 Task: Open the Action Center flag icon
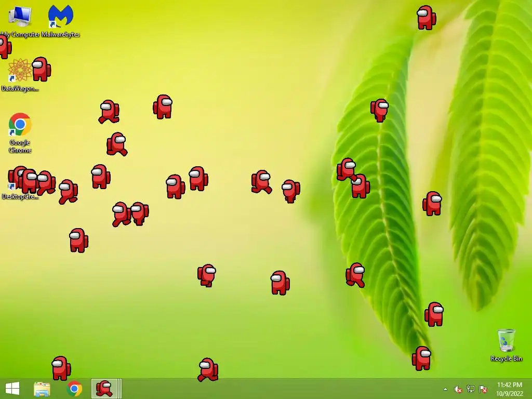pyautogui.click(x=483, y=389)
